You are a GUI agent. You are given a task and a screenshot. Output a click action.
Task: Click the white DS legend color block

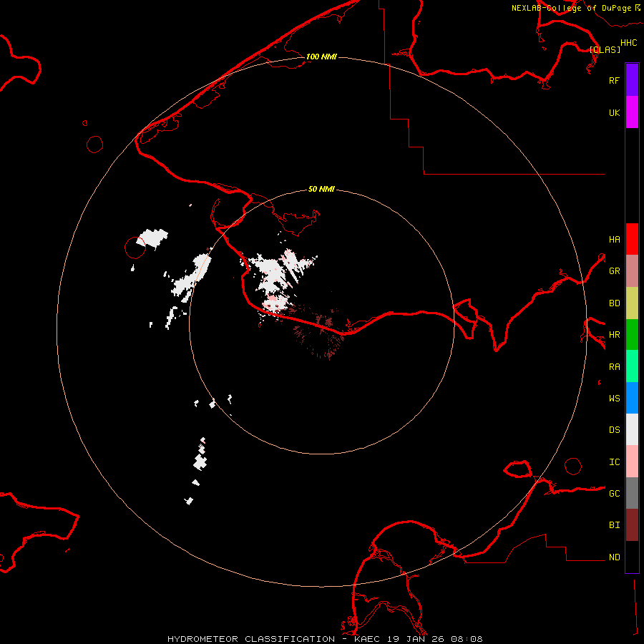(632, 429)
